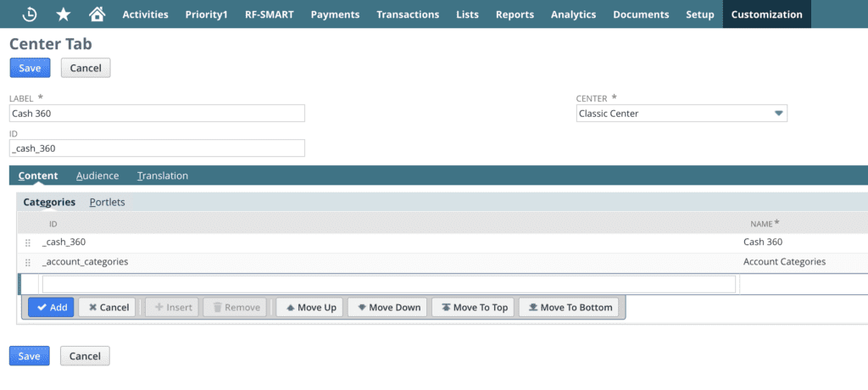Select the Categories subtab

[x=49, y=202]
